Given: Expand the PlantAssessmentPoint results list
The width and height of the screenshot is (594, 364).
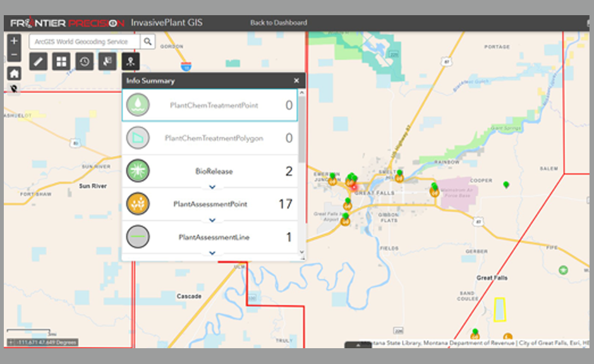Looking at the screenshot, I should pos(212,220).
